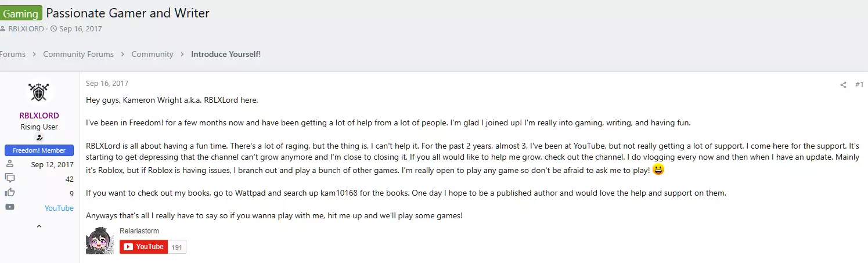The image size is (868, 263).
Task: Open the Introduce Yourself! breadcrumb
Action: coord(226,54)
